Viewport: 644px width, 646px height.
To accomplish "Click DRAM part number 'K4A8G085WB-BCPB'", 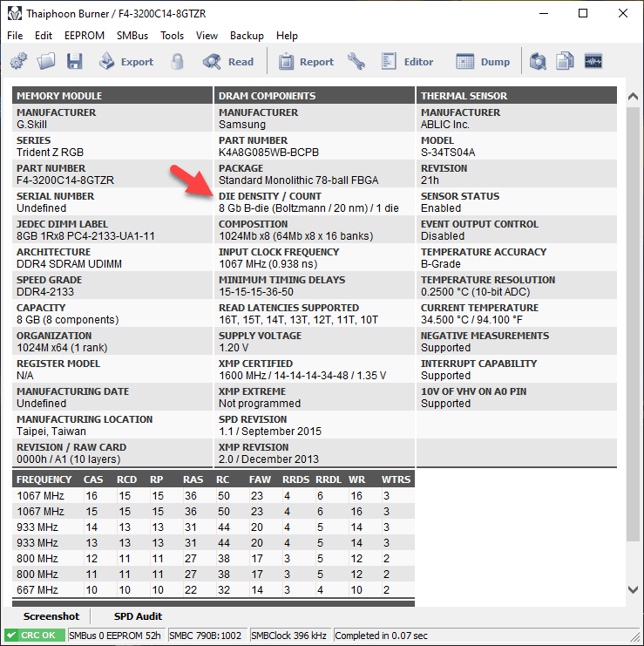I will tap(268, 153).
